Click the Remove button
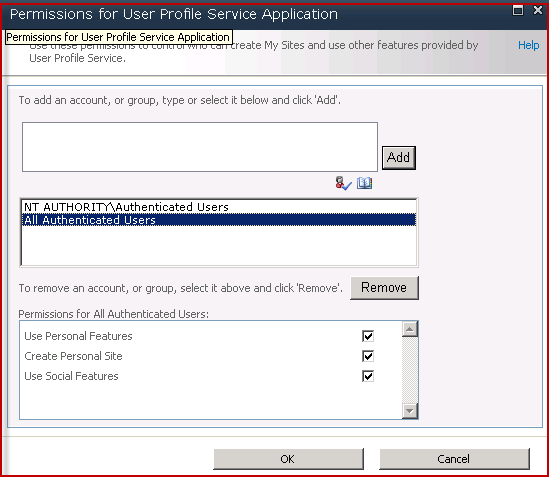The image size is (549, 477). point(384,288)
